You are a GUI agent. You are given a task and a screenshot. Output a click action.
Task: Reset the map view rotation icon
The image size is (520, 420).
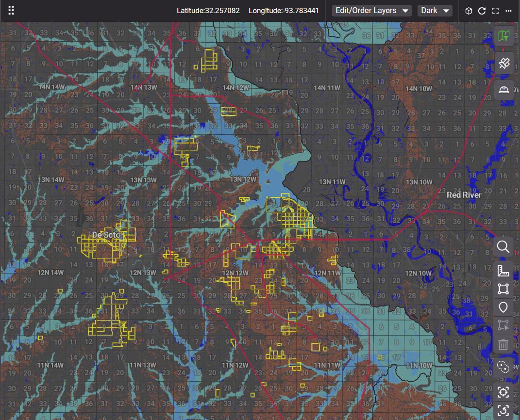(503, 411)
